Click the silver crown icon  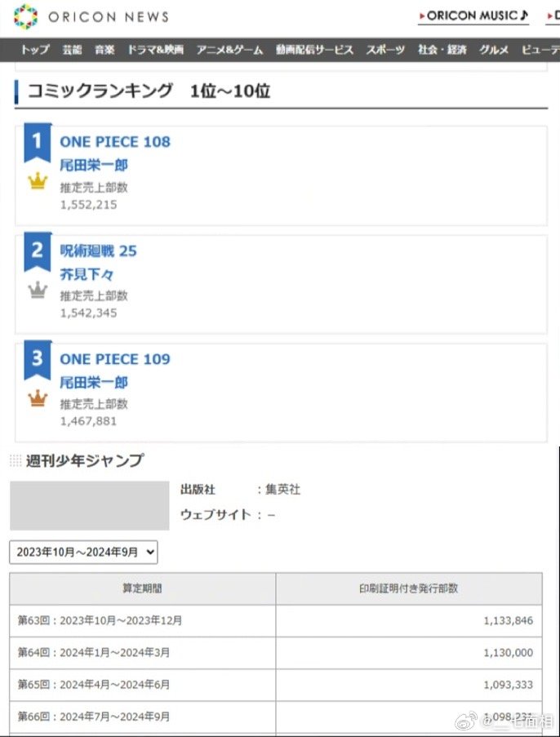point(38,290)
